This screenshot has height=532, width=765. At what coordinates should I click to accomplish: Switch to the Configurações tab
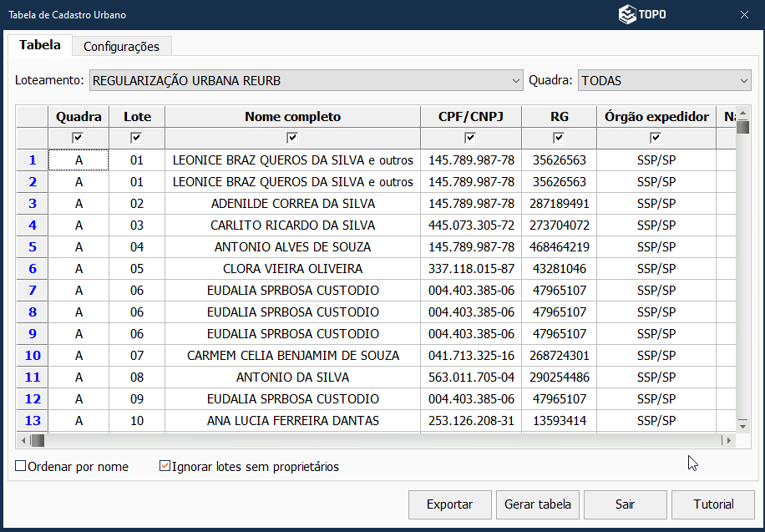pyautogui.click(x=121, y=47)
